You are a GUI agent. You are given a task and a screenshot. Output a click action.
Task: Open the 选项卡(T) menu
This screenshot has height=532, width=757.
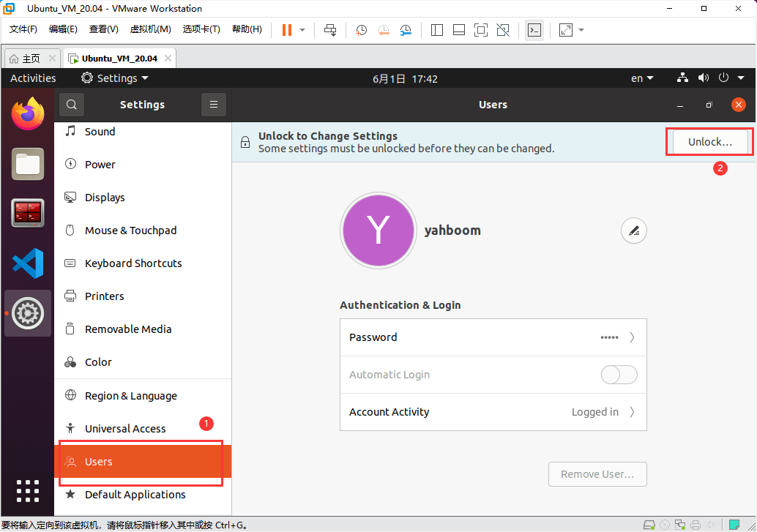tap(201, 29)
